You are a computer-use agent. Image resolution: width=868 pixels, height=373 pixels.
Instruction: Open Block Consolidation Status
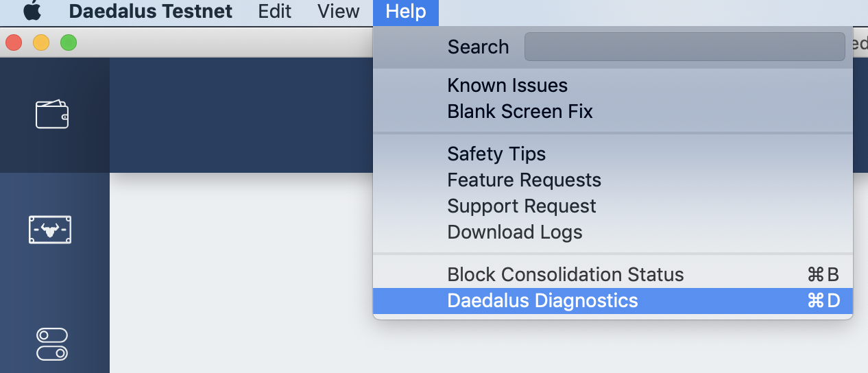(x=565, y=275)
